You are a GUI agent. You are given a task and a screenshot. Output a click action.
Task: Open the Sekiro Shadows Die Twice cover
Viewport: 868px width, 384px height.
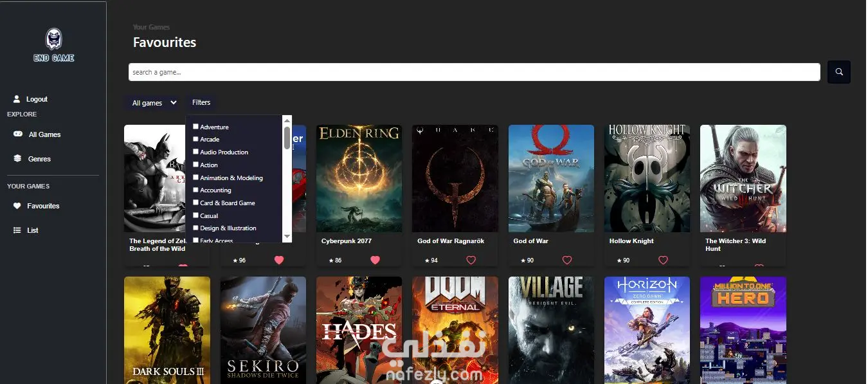[x=263, y=330]
